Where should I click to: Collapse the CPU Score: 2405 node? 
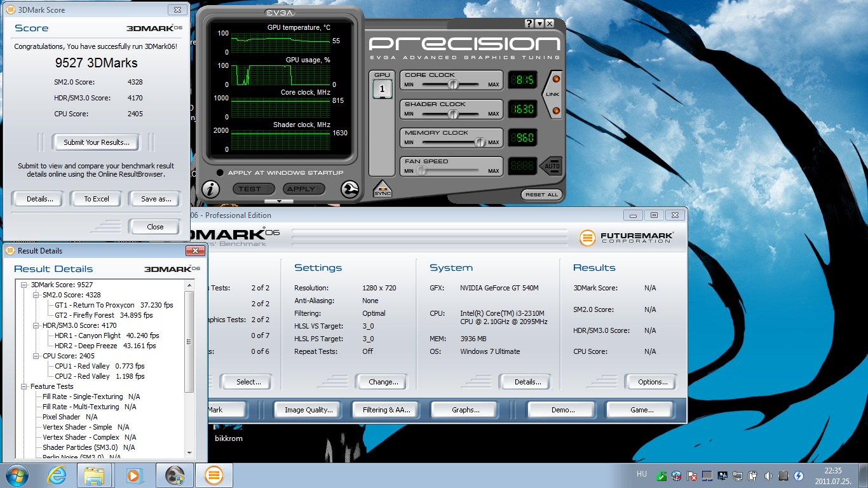(x=36, y=356)
